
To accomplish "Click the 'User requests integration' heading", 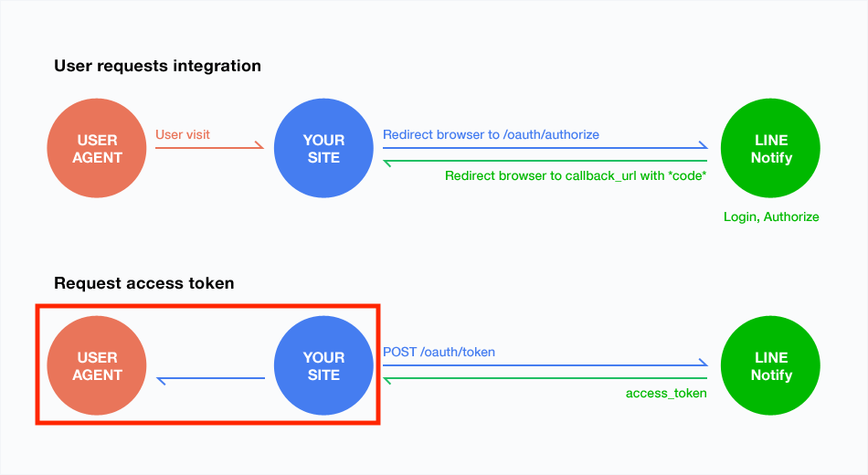I will [x=158, y=66].
